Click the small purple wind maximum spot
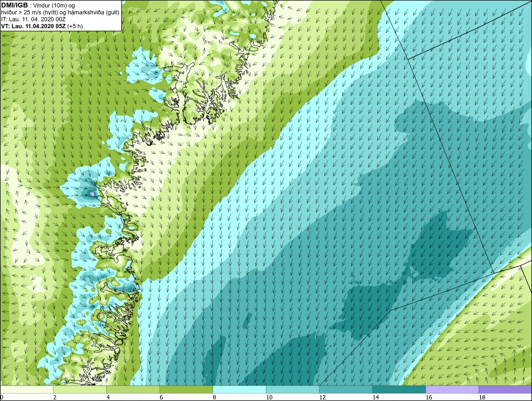 coord(92,193)
